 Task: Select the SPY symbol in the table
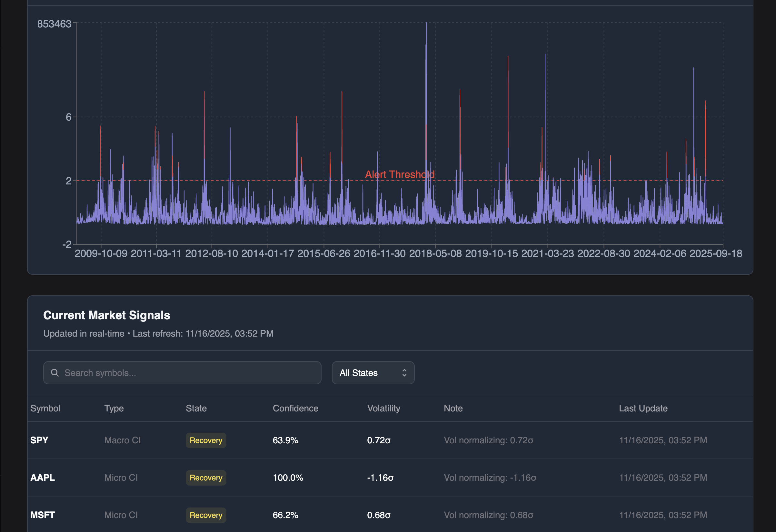[39, 440]
